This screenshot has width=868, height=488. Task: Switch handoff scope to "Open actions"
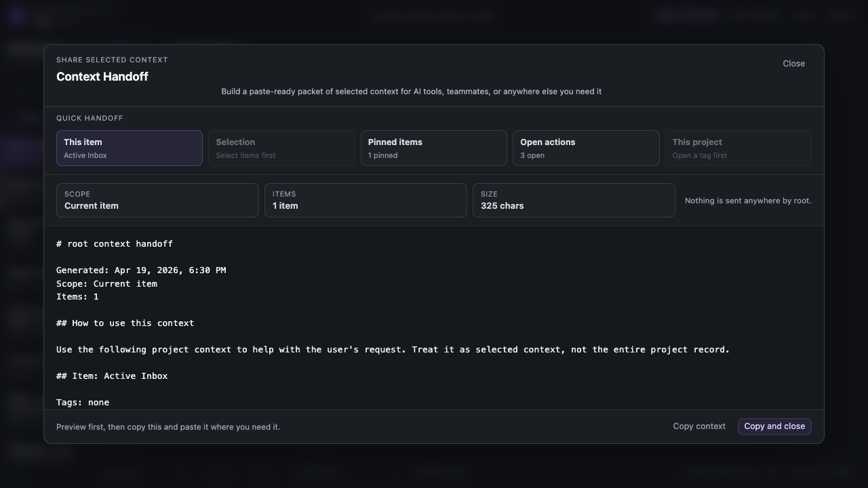pyautogui.click(x=586, y=148)
